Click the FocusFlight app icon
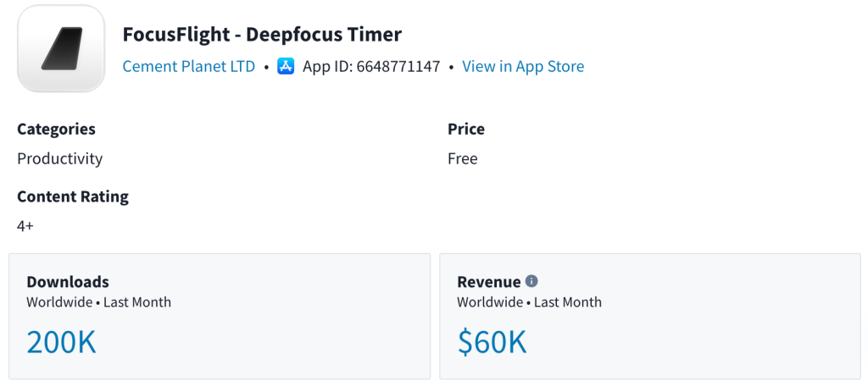Viewport: 868px width, 387px height. tap(61, 49)
